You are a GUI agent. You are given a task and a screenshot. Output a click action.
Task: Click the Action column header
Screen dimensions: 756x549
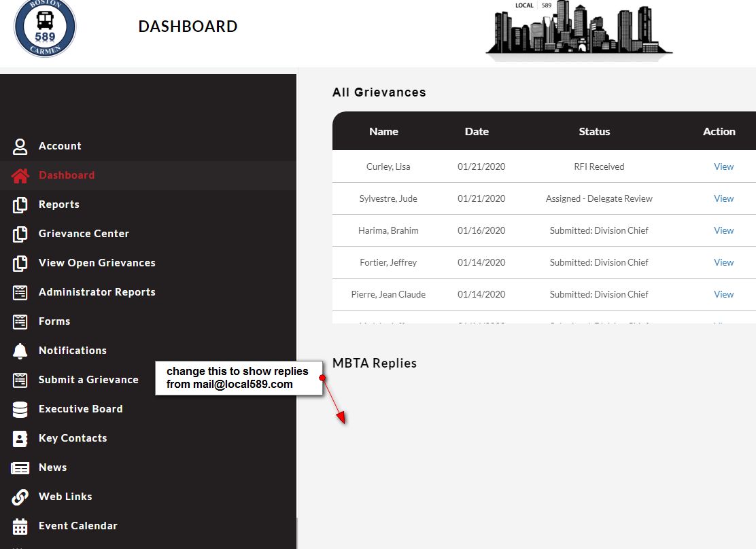click(719, 132)
